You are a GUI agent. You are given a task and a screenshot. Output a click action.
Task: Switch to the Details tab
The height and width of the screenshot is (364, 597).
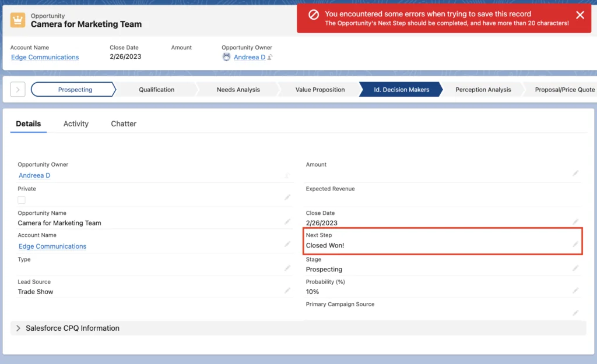pyautogui.click(x=29, y=123)
